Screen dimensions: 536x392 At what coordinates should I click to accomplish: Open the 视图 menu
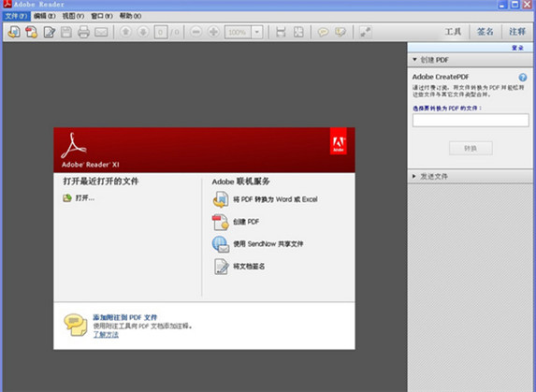tap(73, 16)
